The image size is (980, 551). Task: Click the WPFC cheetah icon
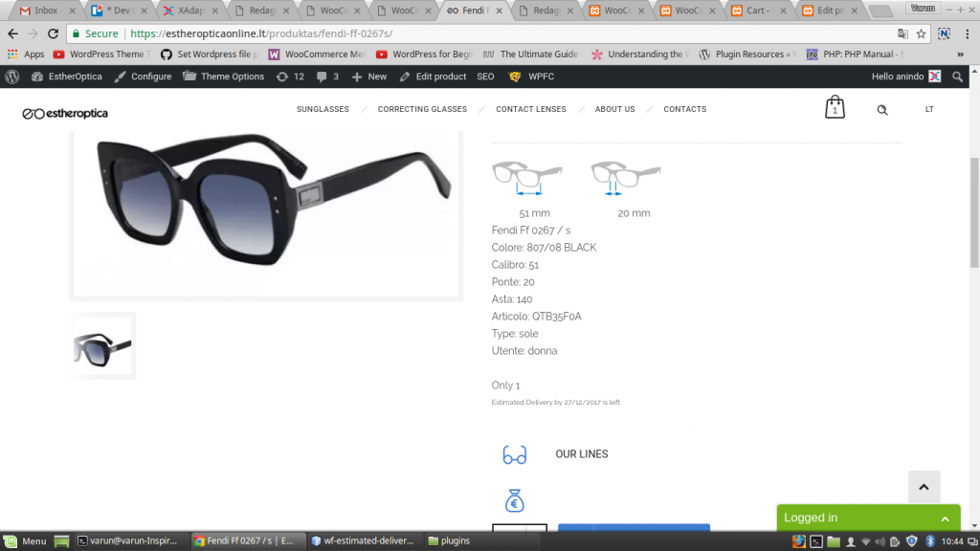(x=514, y=77)
